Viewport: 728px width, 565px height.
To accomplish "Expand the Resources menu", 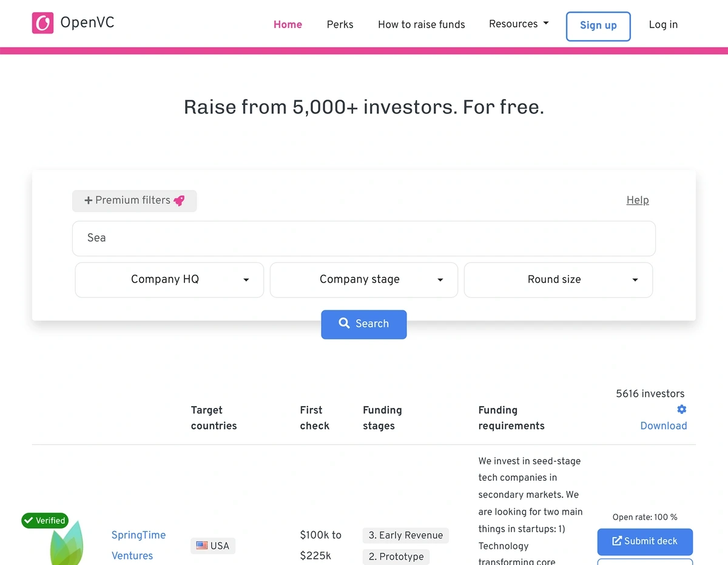I will (x=519, y=24).
